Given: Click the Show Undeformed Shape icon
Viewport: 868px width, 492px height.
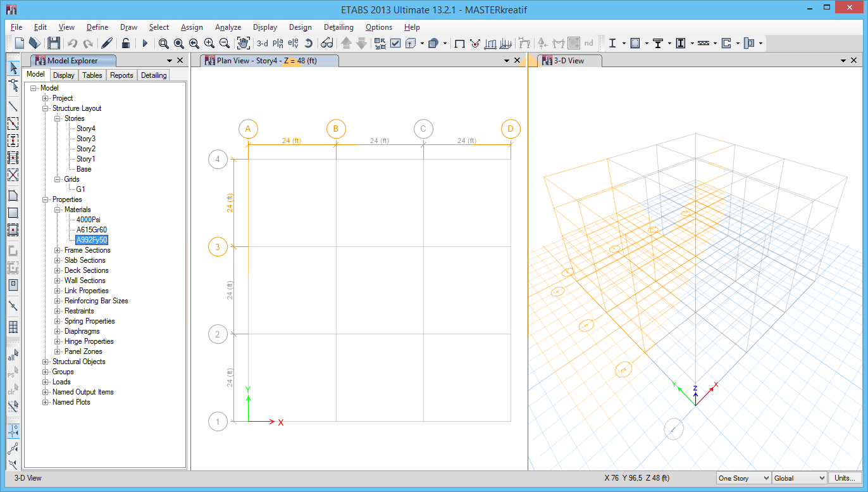Looking at the screenshot, I should pos(460,43).
